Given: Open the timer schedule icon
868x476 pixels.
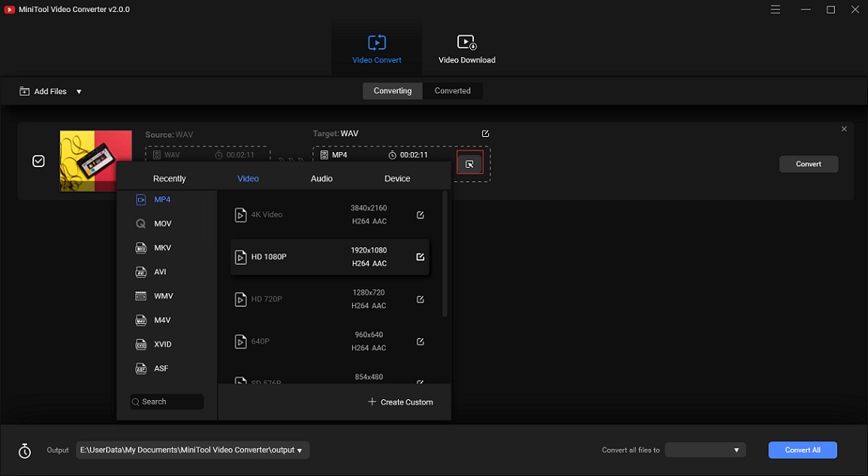Looking at the screenshot, I should (25, 451).
